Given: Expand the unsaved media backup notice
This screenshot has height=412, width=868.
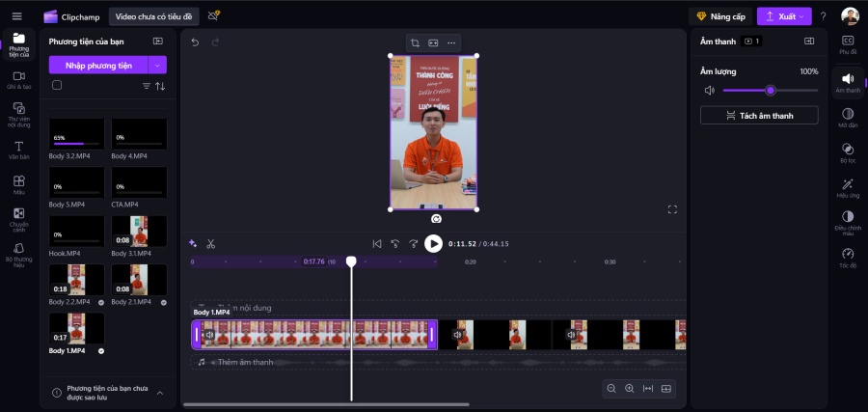Looking at the screenshot, I should [x=159, y=393].
